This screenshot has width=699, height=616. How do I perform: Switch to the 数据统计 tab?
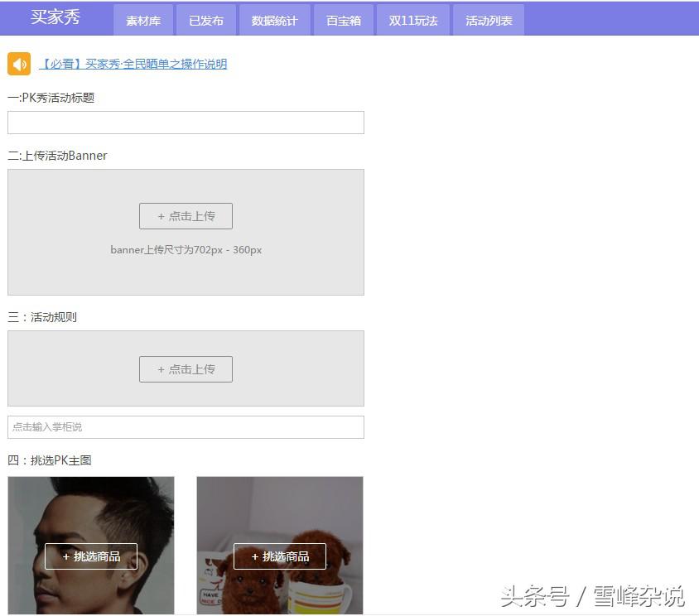tap(273, 21)
